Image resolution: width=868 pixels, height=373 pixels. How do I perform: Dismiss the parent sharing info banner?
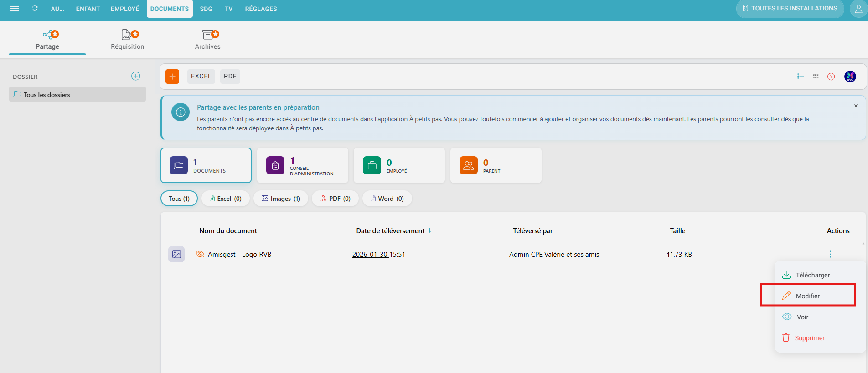pos(856,106)
